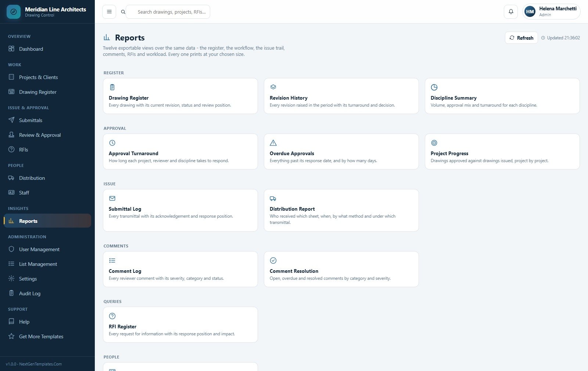Open the Drawing Register report card
The image size is (588, 371).
point(180,96)
